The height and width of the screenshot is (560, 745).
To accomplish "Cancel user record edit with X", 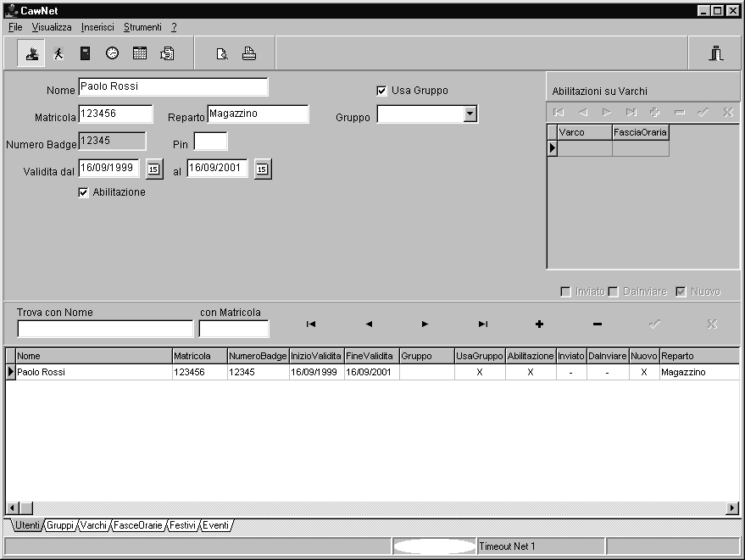I will pos(712,324).
